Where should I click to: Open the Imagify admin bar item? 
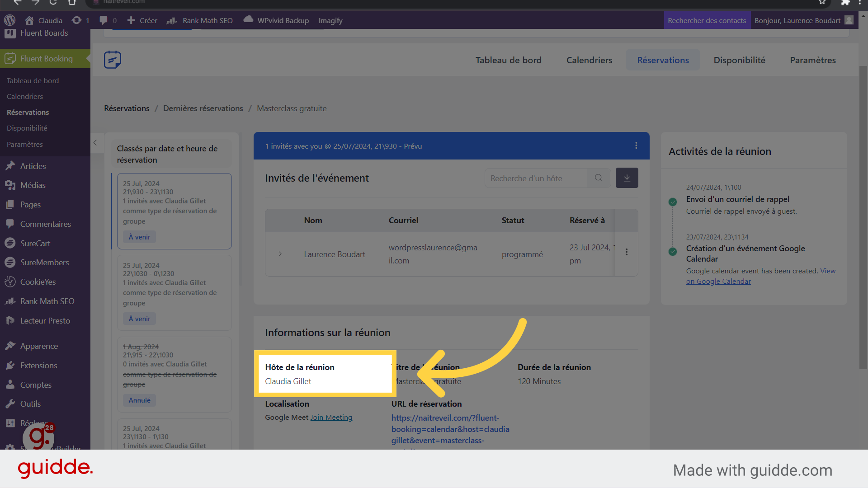pos(330,20)
